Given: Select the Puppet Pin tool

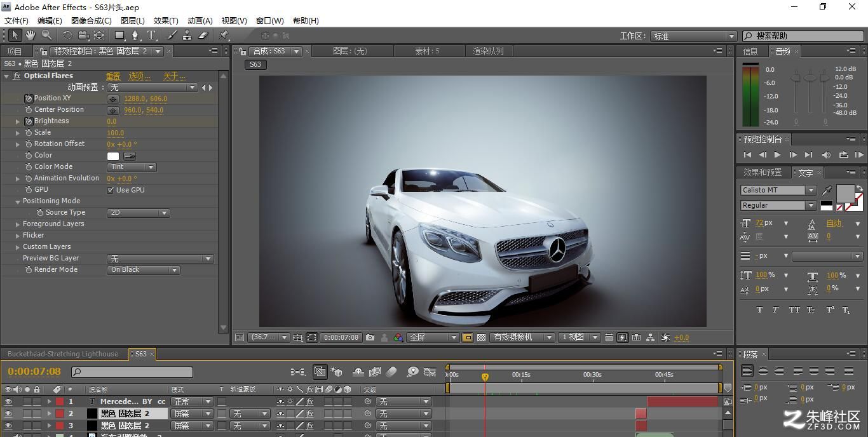Looking at the screenshot, I should [224, 36].
